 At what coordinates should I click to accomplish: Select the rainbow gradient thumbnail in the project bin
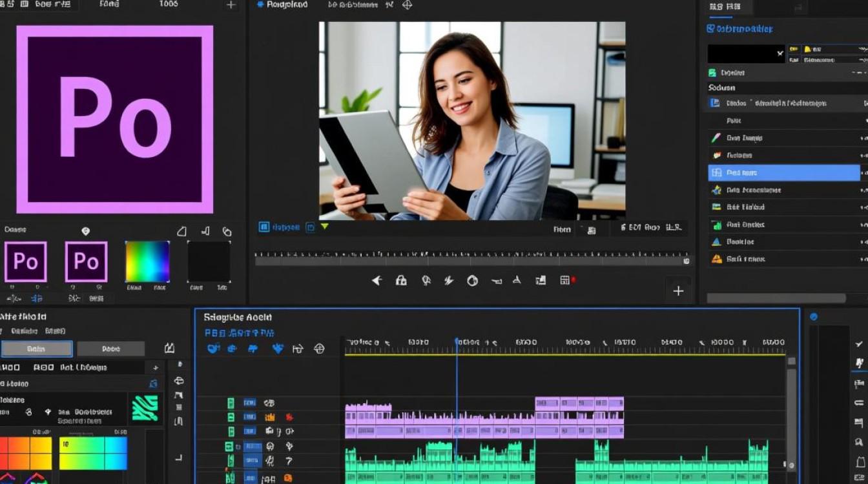pos(147,261)
